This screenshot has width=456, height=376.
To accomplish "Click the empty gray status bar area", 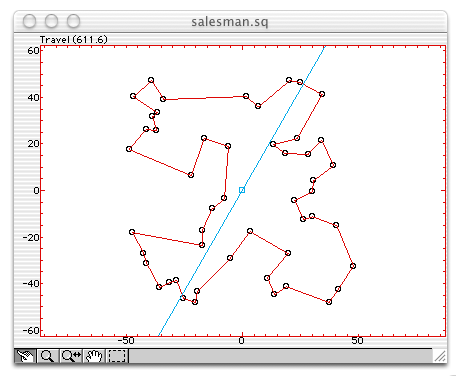I will click(280, 356).
